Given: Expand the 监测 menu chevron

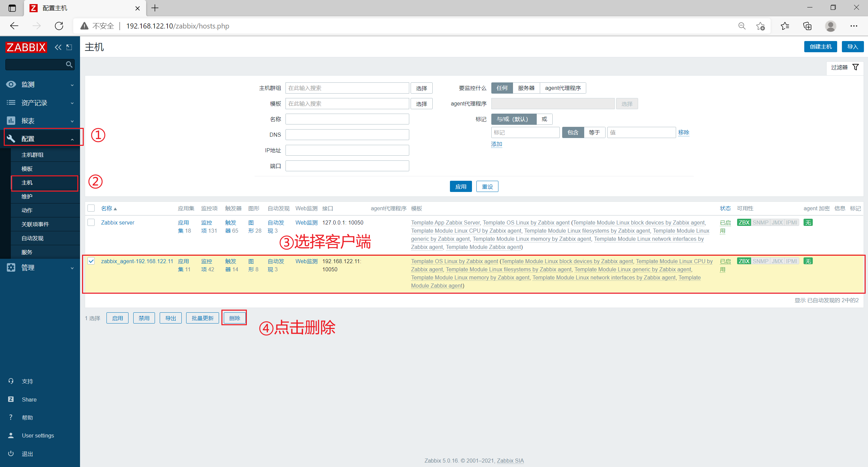Looking at the screenshot, I should 72,85.
